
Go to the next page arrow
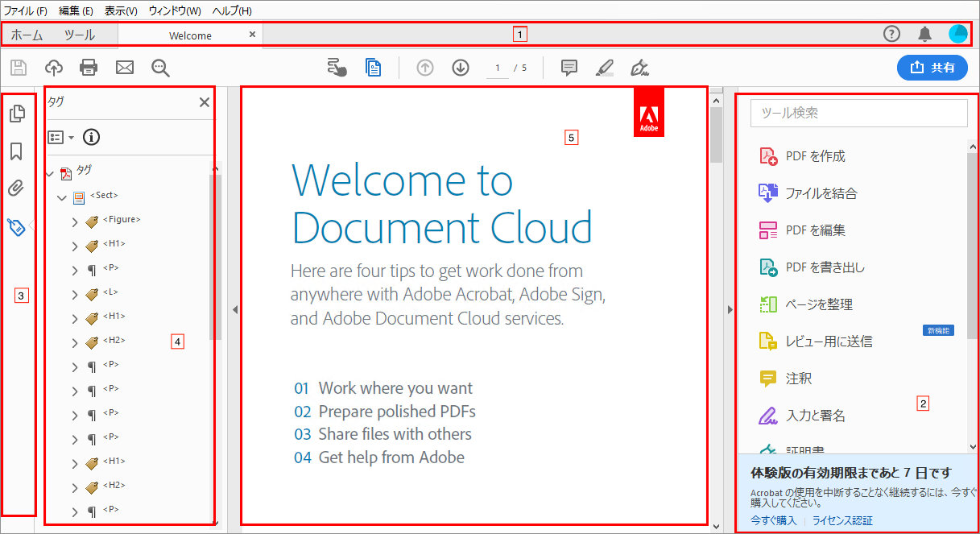pos(461,68)
